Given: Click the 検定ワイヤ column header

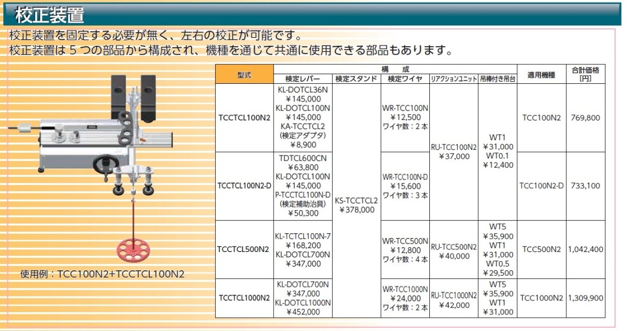Looking at the screenshot, I should tap(405, 79).
